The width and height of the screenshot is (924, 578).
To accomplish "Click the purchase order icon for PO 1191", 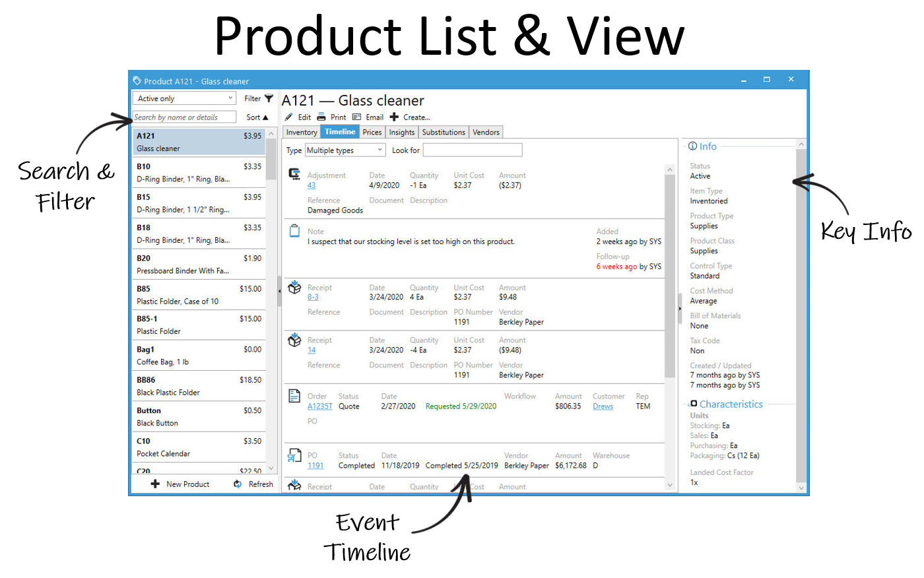I will [294, 456].
